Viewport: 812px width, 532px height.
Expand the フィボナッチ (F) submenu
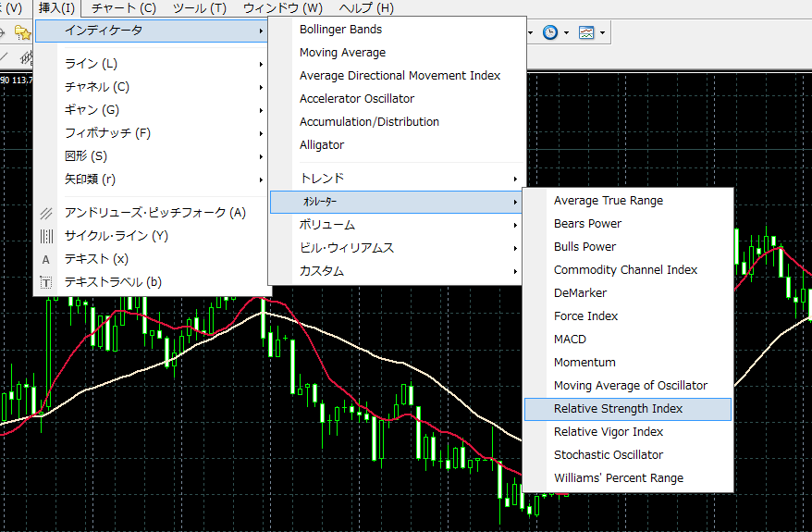[x=152, y=133]
